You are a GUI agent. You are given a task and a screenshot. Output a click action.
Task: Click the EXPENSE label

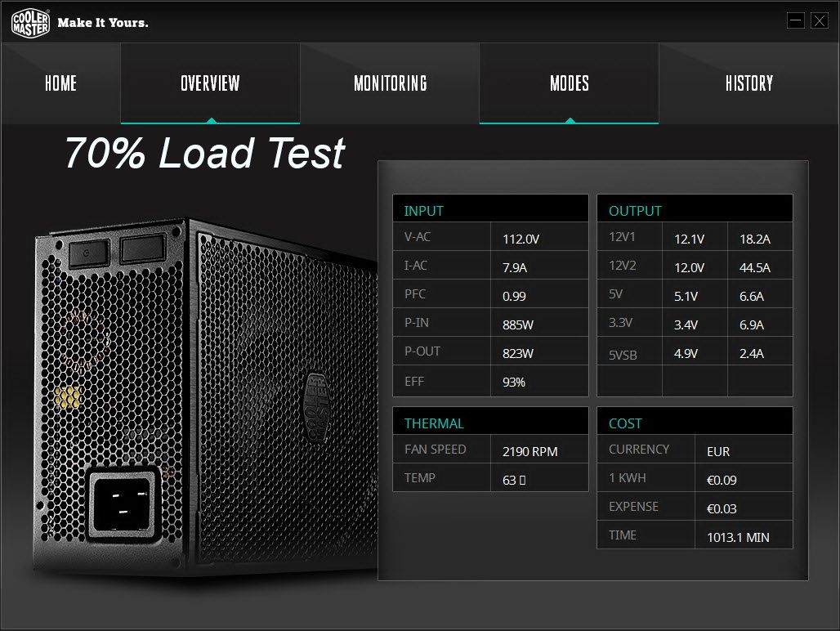633,507
